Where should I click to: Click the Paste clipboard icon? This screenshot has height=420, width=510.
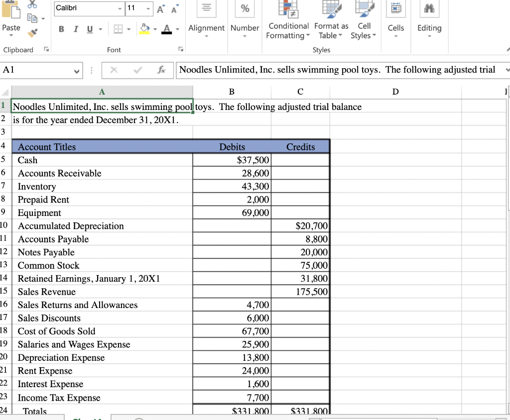pyautogui.click(x=11, y=9)
